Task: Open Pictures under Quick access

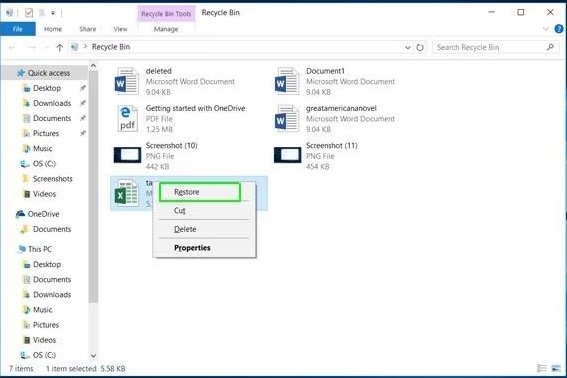Action: point(46,133)
